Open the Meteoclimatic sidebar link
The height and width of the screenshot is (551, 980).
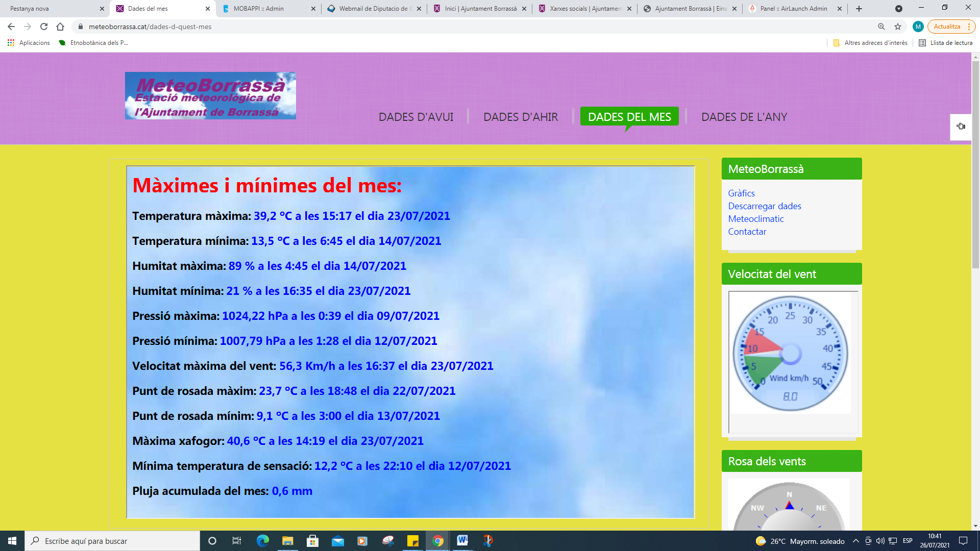pyautogui.click(x=756, y=219)
